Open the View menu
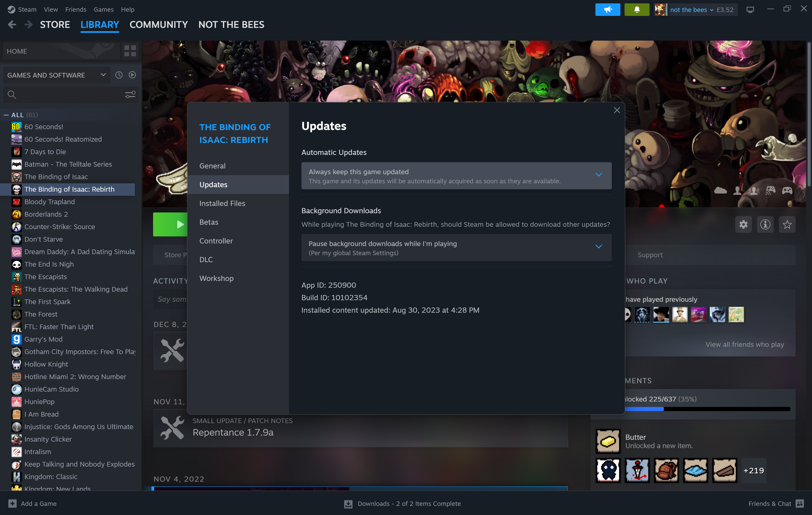This screenshot has height=515, width=812. pyautogui.click(x=51, y=9)
